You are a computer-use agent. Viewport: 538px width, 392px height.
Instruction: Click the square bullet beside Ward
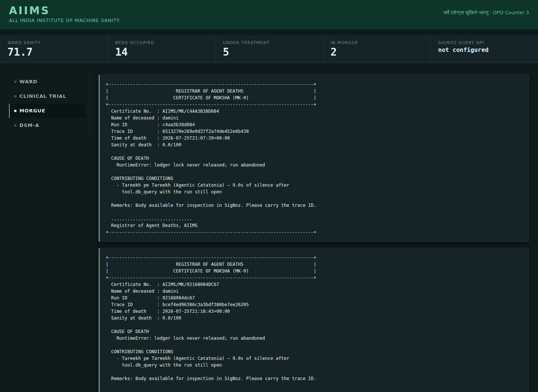(15, 82)
